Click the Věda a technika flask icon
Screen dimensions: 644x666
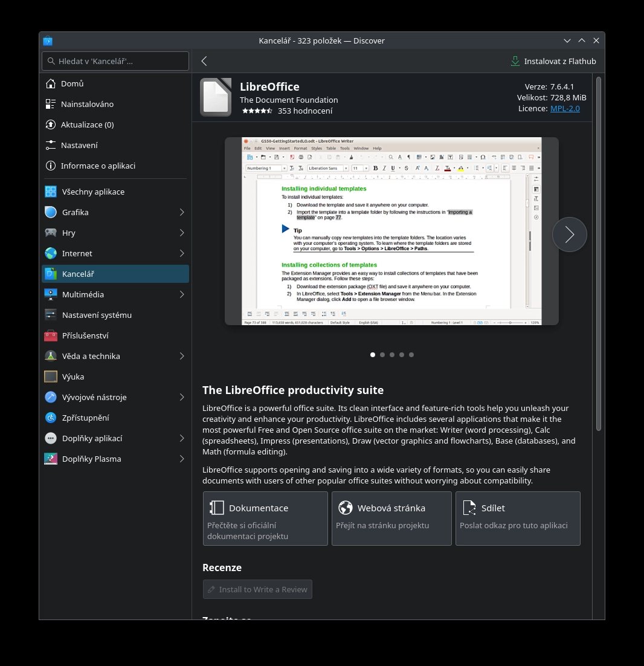coord(51,356)
